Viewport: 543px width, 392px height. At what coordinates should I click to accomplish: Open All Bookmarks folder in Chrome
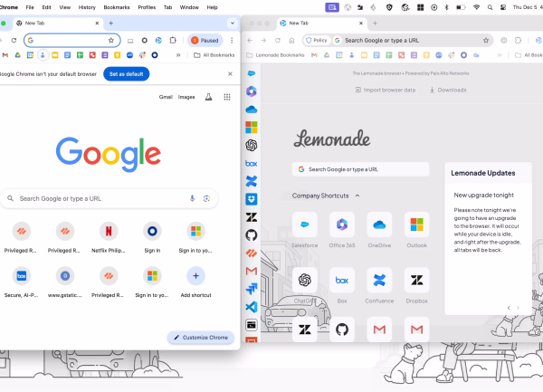214,55
